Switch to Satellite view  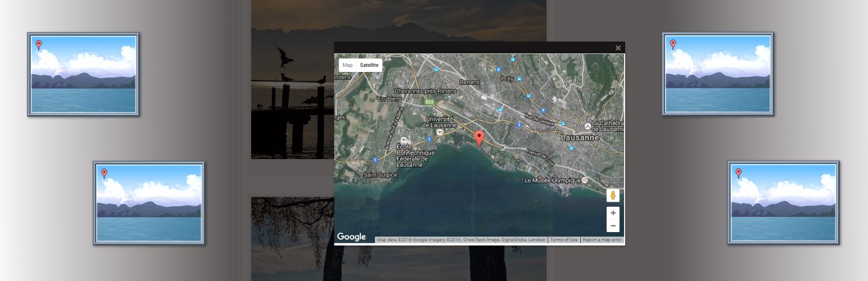tap(369, 65)
